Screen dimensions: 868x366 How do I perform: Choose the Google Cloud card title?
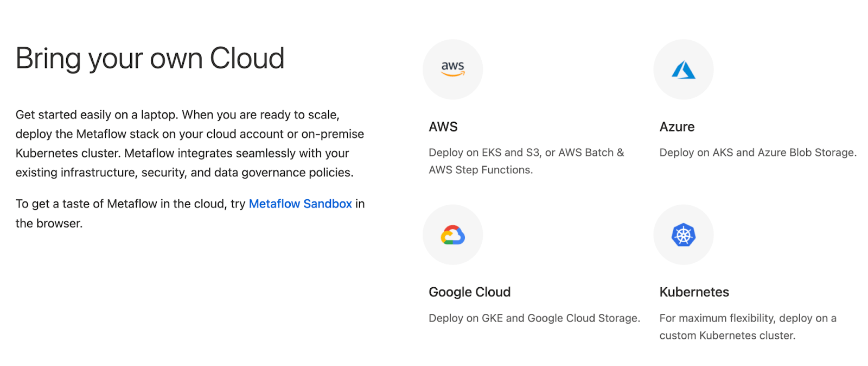[469, 292]
